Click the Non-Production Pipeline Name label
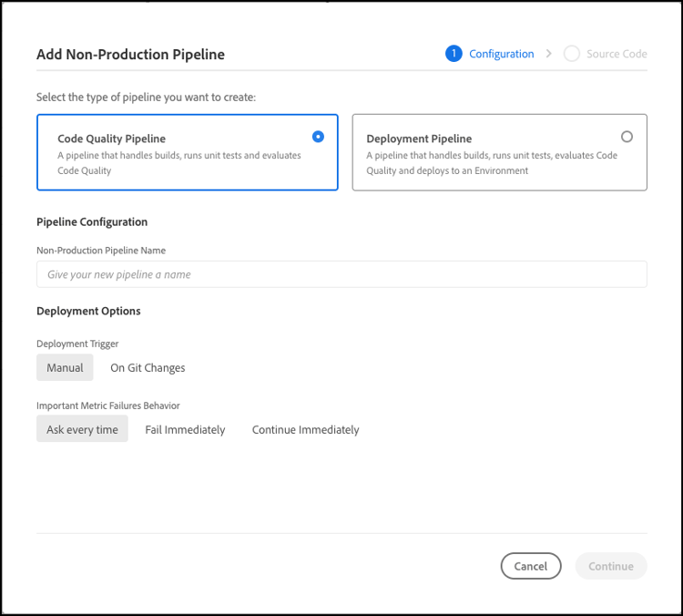Image resolution: width=683 pixels, height=616 pixels. click(x=100, y=250)
